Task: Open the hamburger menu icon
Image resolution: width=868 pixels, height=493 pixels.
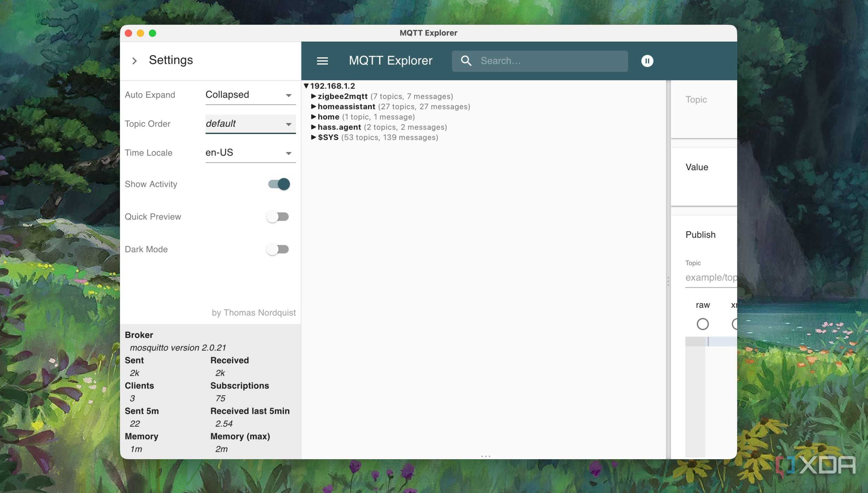Action: (x=322, y=61)
